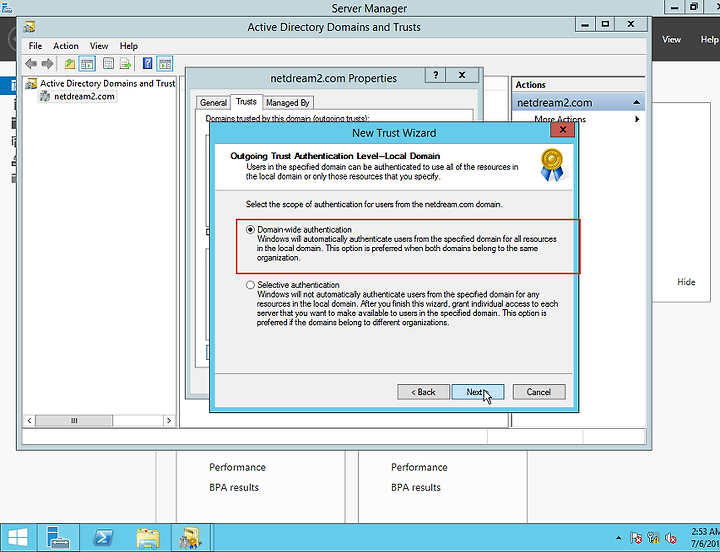Select Domain-wide authentication option
The image size is (720, 552).
[250, 230]
